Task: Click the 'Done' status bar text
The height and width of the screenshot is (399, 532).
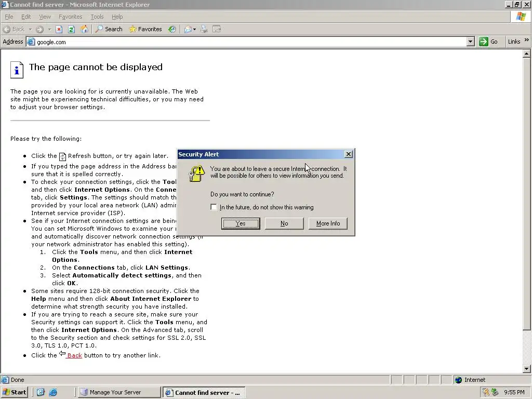Action: pos(17,380)
